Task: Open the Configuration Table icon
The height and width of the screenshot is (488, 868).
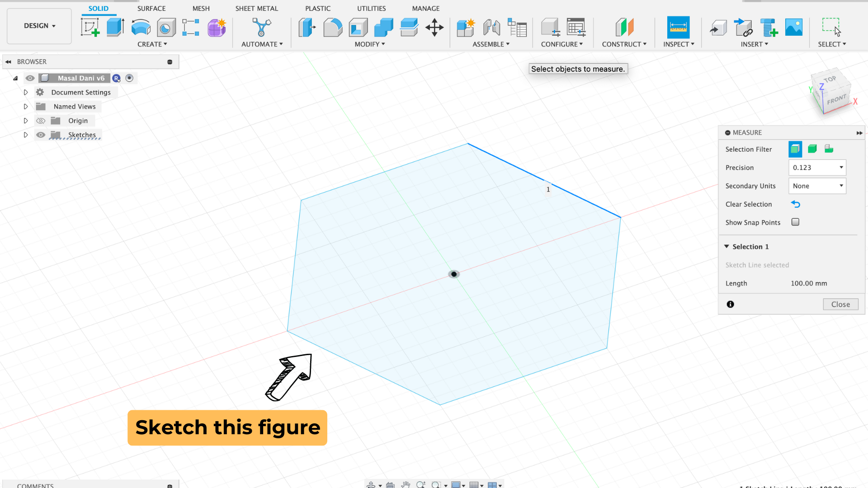Action: pos(576,28)
